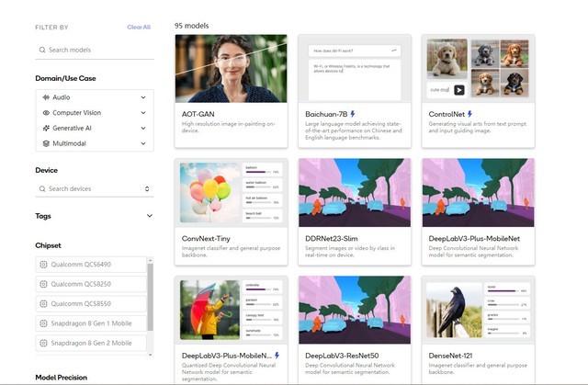Click the Generative AI sparkle icon

[x=46, y=129]
